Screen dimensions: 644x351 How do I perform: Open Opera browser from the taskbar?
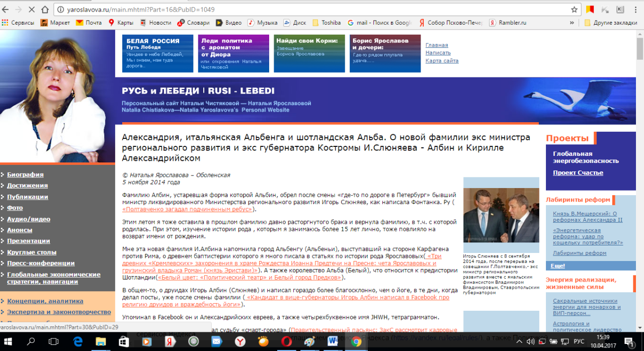tap(286, 341)
